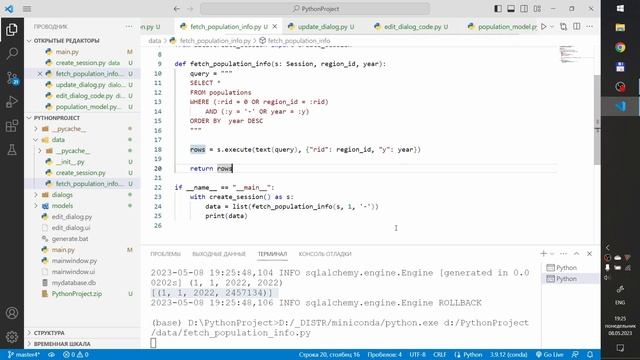The image size is (640, 360).
Task: Open Source Control view in activity bar
Action: point(12,78)
